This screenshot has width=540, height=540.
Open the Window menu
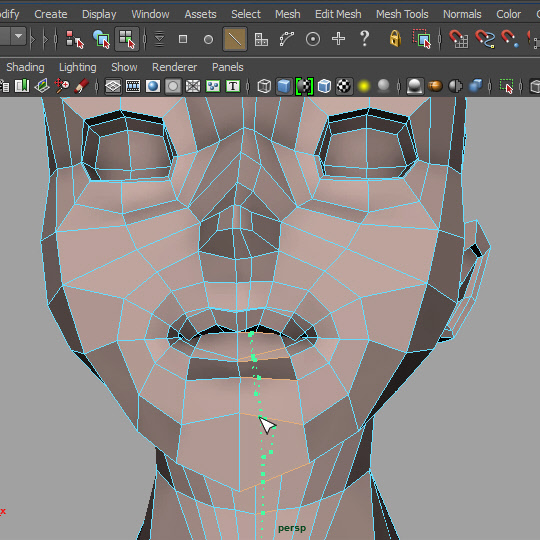[x=150, y=14]
